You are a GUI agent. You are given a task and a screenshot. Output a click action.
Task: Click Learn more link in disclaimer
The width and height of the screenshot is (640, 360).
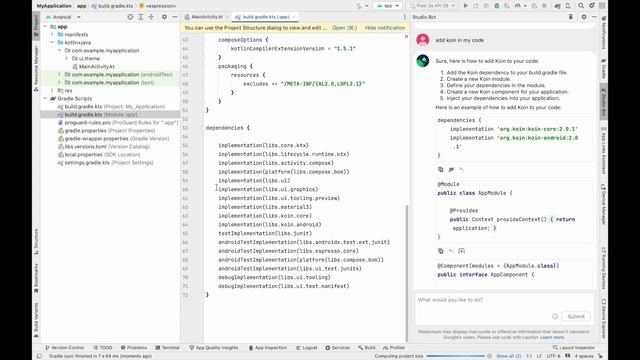[x=552, y=337]
